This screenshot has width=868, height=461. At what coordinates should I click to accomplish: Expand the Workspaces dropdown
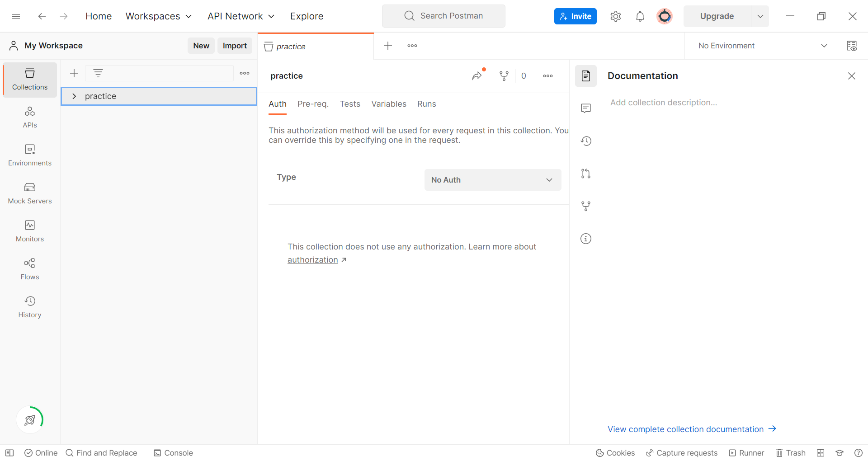click(159, 16)
